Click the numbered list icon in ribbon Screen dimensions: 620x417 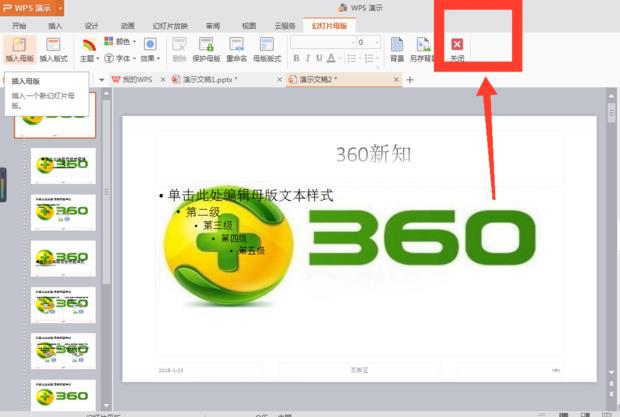point(369,58)
